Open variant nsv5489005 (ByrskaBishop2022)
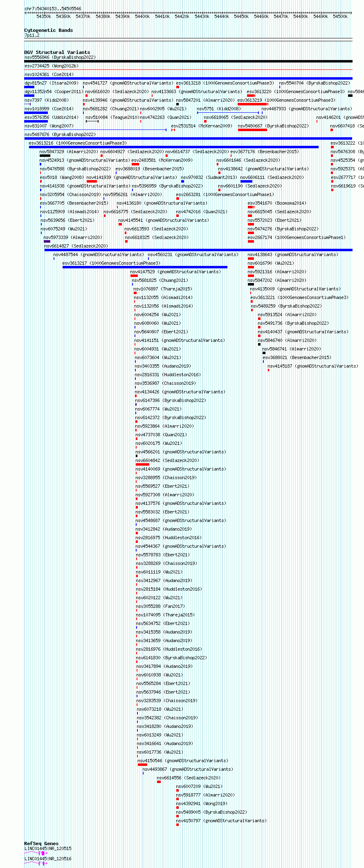This screenshot has height=868, width=364. click(212, 812)
